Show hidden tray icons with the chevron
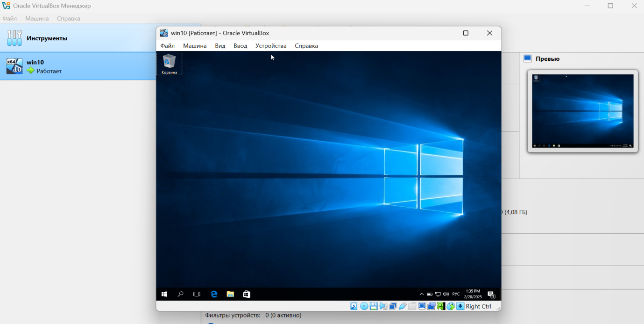The image size is (644, 324). pyautogui.click(x=422, y=294)
